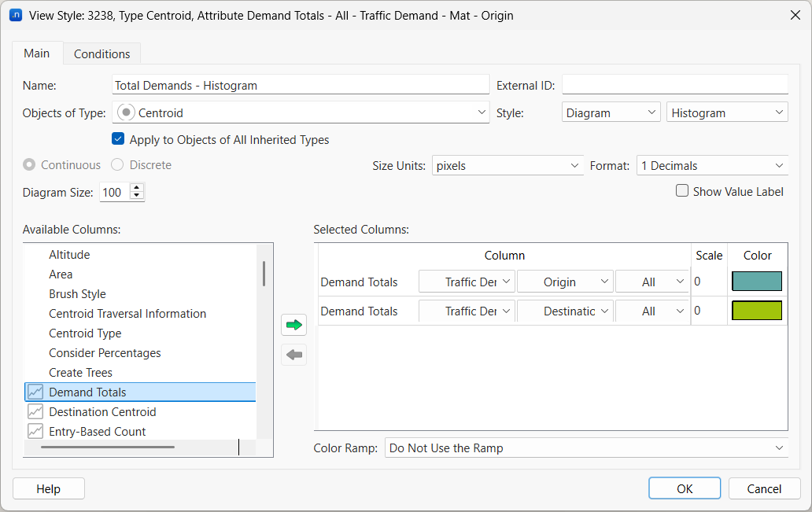Toggle Apply to Objects of All Inherited Types
The width and height of the screenshot is (812, 512).
[118, 139]
